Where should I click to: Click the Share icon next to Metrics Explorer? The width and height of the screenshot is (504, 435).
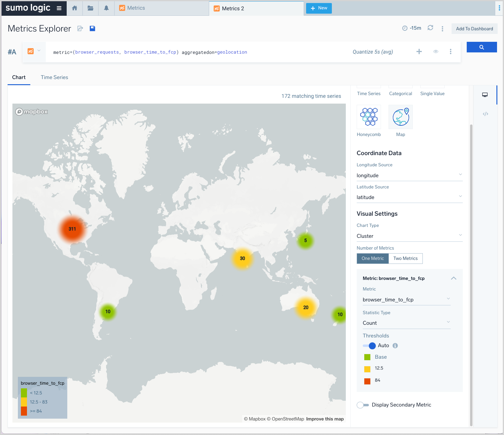[80, 28]
